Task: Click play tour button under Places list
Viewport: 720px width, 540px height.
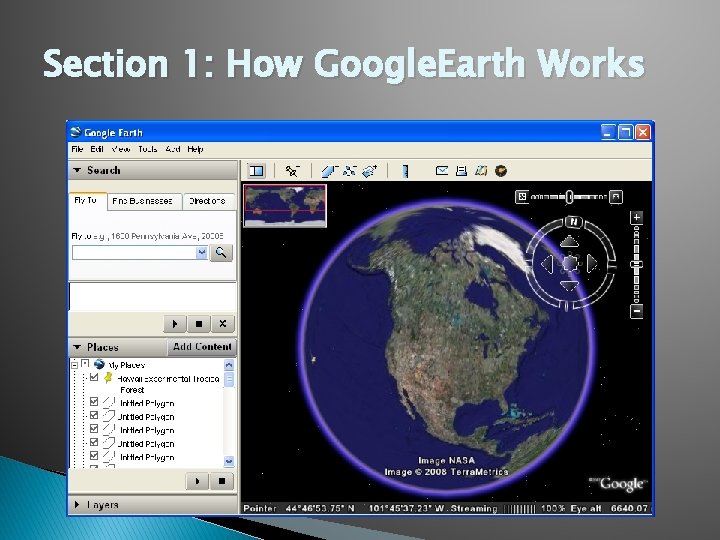Action: coord(197,481)
